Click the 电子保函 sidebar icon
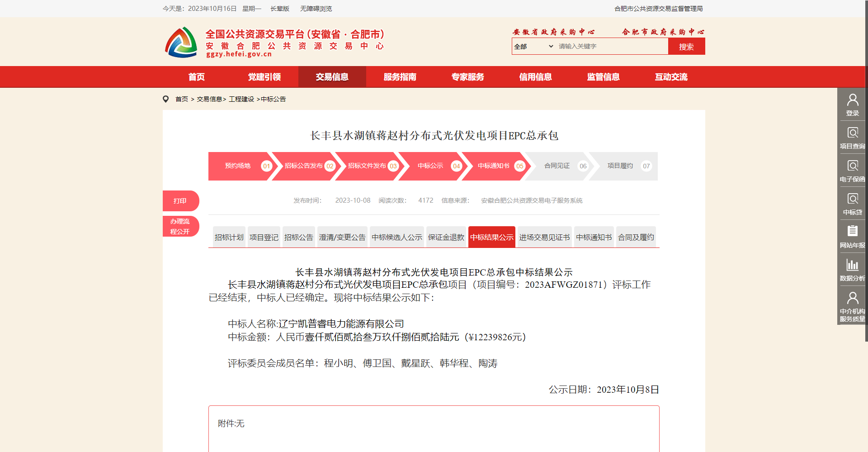868x452 pixels. point(852,166)
